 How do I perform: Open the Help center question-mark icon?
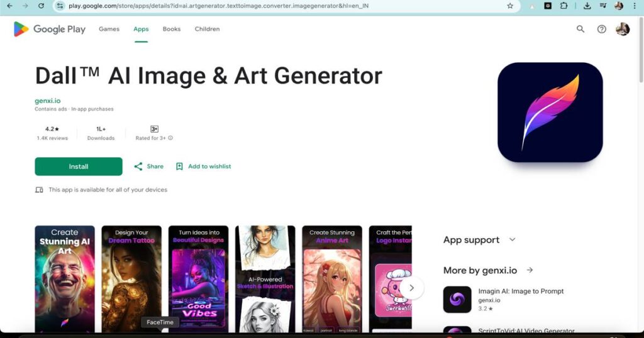pos(601,29)
